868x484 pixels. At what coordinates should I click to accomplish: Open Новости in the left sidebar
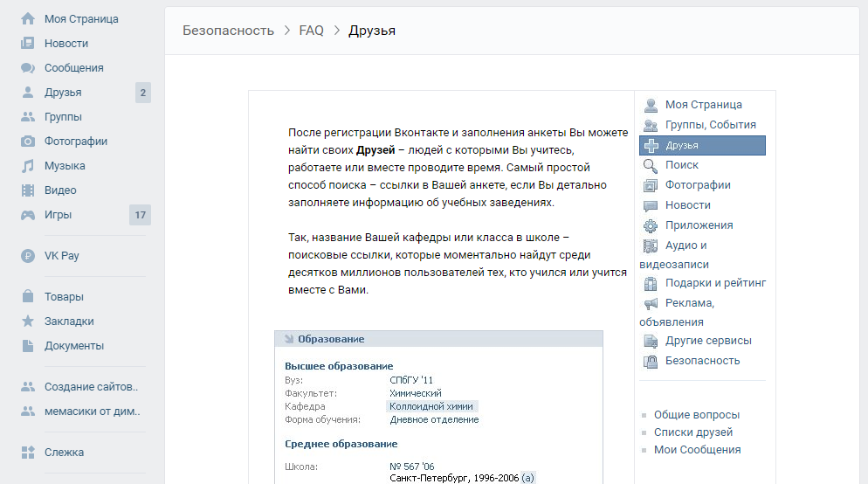(x=66, y=43)
